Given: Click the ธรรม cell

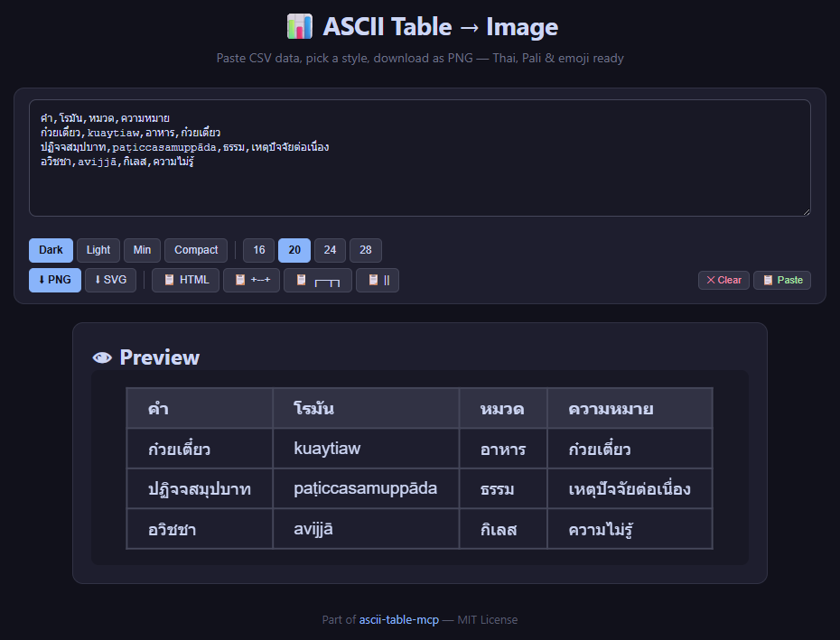Looking at the screenshot, I should [x=503, y=488].
